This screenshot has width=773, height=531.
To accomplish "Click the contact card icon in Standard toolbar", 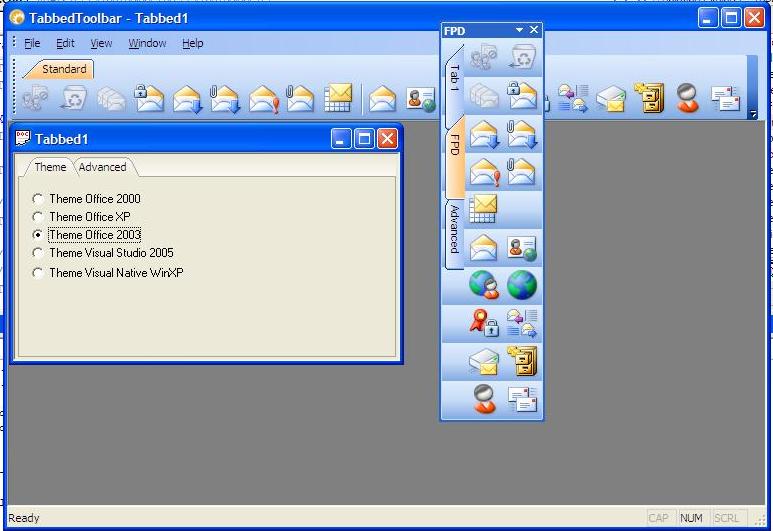I will point(420,98).
